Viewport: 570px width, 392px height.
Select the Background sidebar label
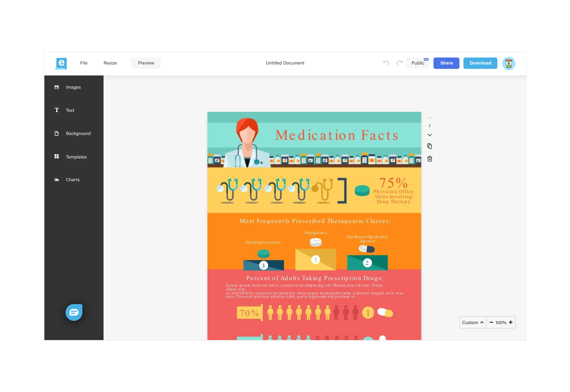pyautogui.click(x=78, y=133)
